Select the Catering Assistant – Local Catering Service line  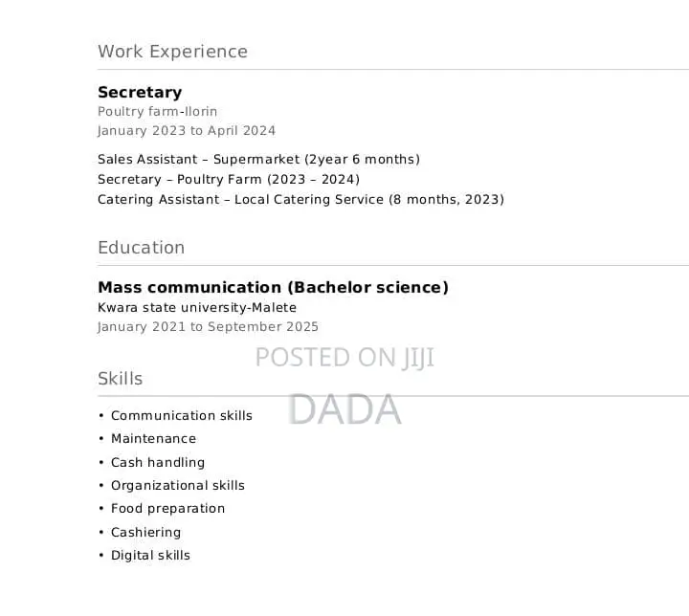(x=301, y=200)
